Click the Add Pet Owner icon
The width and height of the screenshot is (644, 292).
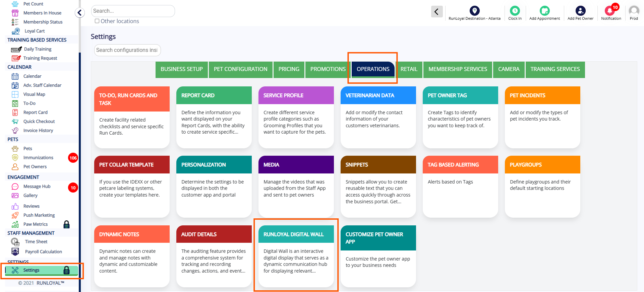click(x=580, y=11)
